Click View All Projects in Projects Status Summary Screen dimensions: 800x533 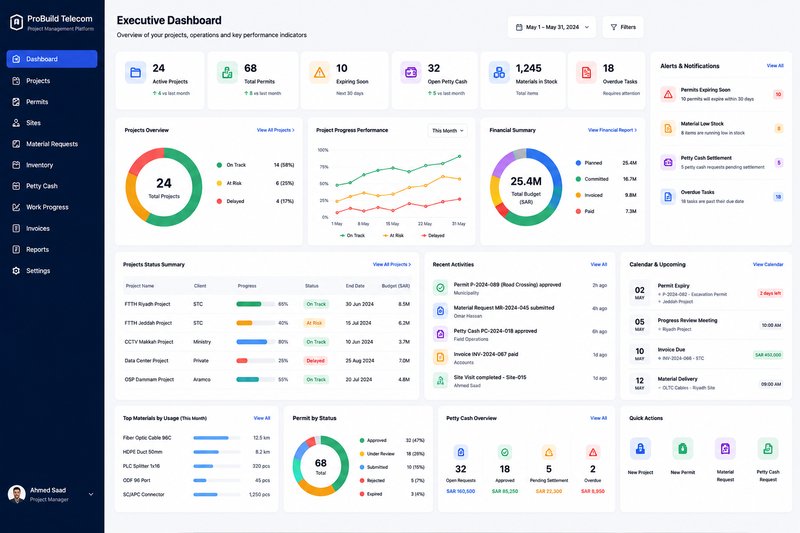point(391,265)
